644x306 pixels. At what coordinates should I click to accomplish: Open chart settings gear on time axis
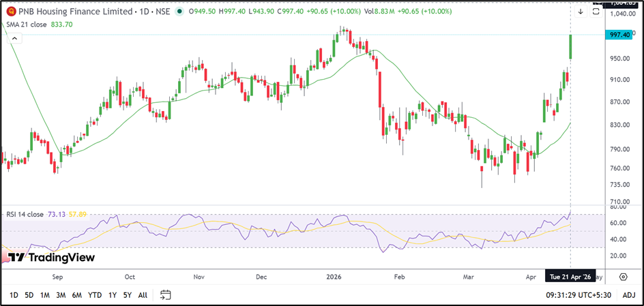tap(624, 277)
